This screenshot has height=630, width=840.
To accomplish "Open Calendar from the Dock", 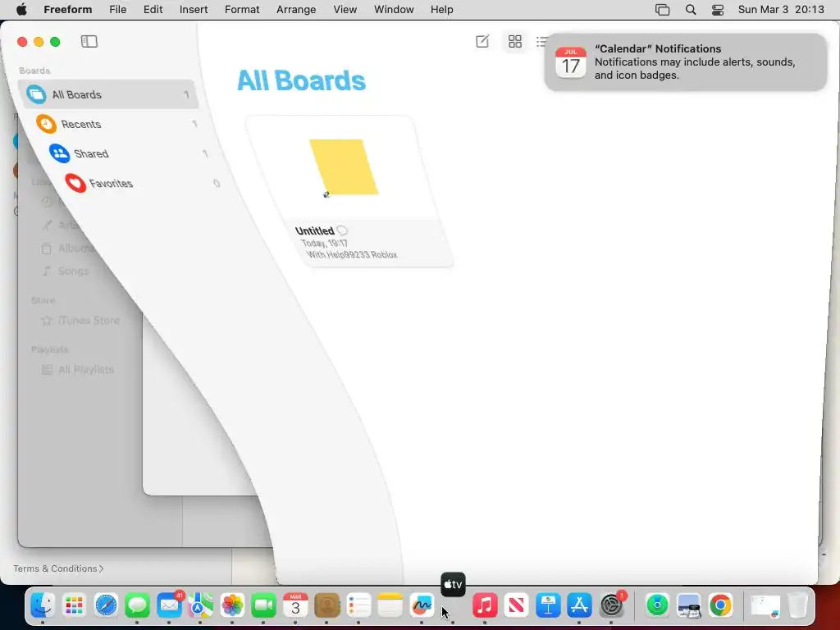I will 295,605.
